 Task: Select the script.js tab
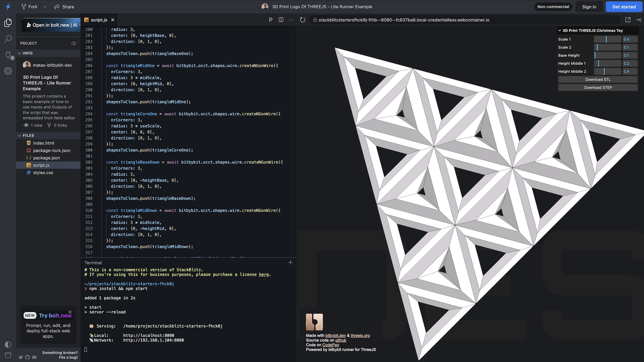(99, 20)
